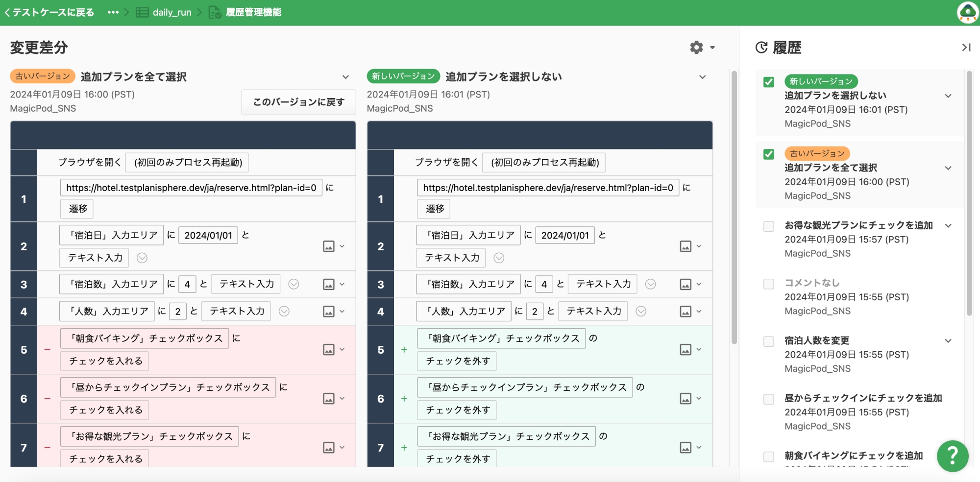
Task: Uncheck the 追加プランを選択しない history checkbox
Action: click(769, 82)
